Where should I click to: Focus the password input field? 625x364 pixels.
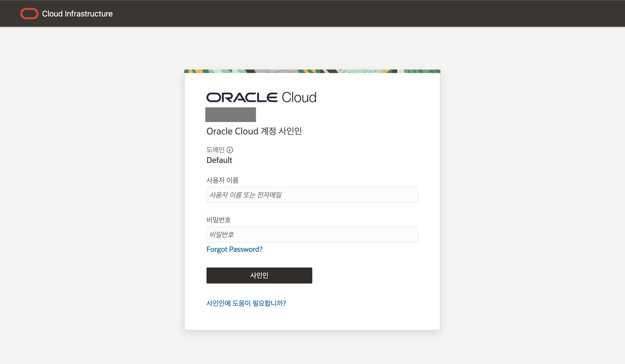[x=312, y=234]
